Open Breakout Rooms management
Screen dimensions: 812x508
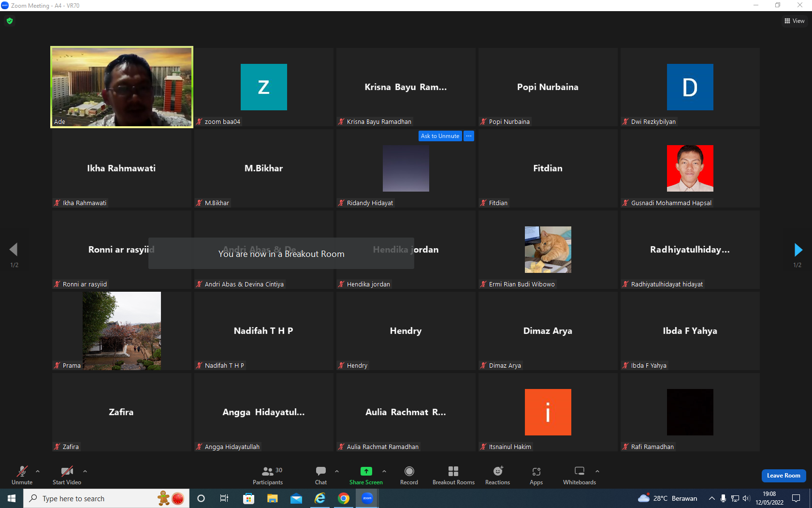[x=453, y=476]
